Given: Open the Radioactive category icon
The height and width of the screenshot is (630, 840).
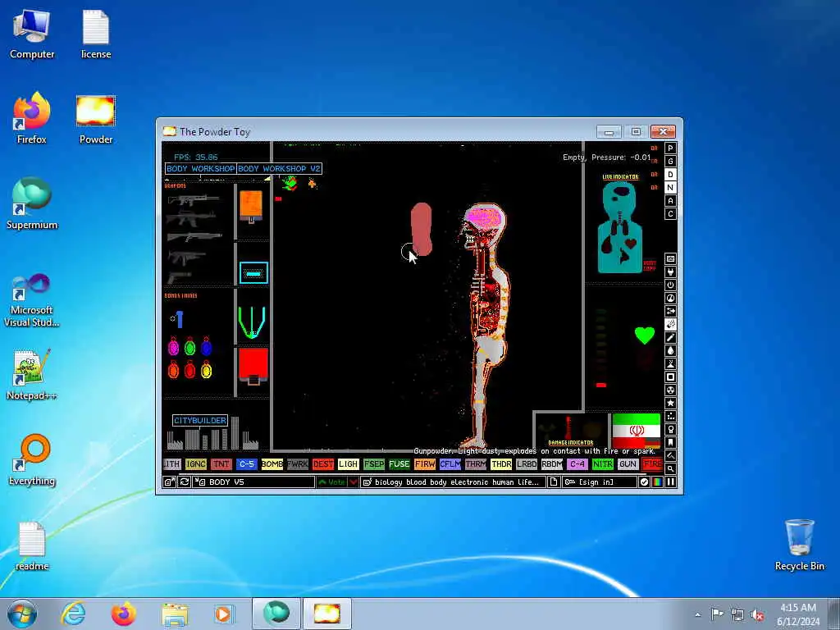Looking at the screenshot, I should (x=670, y=390).
